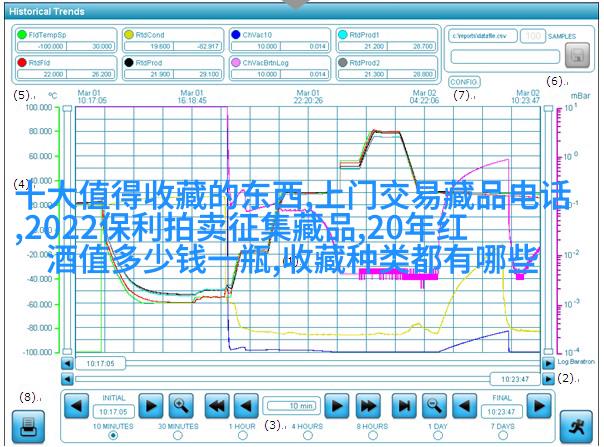Click RtdProd value 21.900
The height and width of the screenshot is (447, 604).
point(149,74)
